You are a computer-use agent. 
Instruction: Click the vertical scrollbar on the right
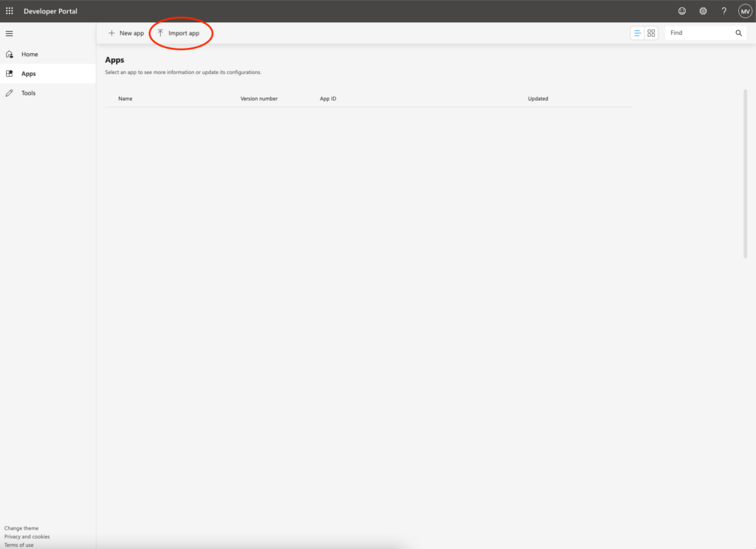coord(745,174)
